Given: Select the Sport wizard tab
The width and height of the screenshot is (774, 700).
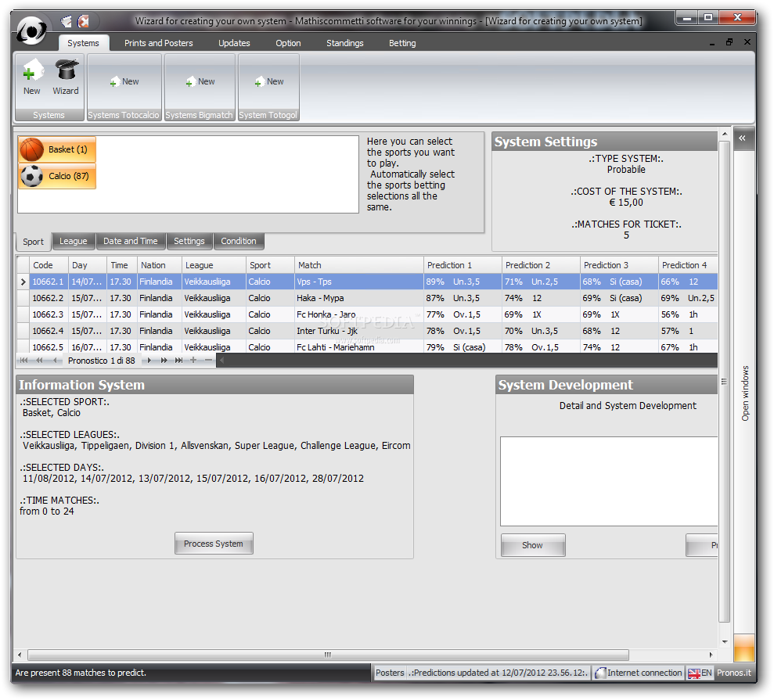Looking at the screenshot, I should click(x=33, y=242).
